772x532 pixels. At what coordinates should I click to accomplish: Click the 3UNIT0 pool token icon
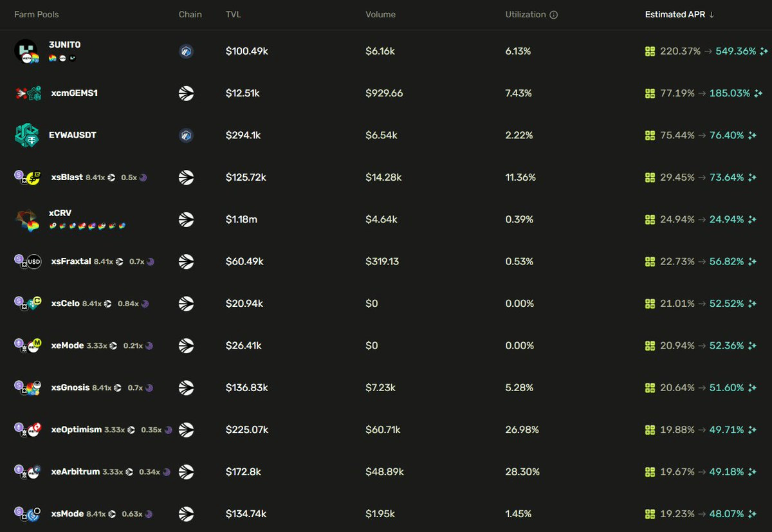tap(26, 51)
